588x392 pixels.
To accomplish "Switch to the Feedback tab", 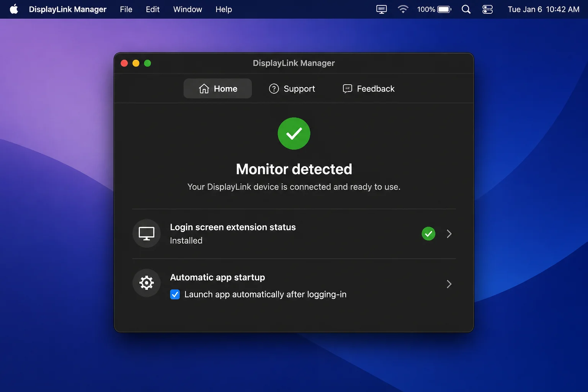I will coord(369,88).
